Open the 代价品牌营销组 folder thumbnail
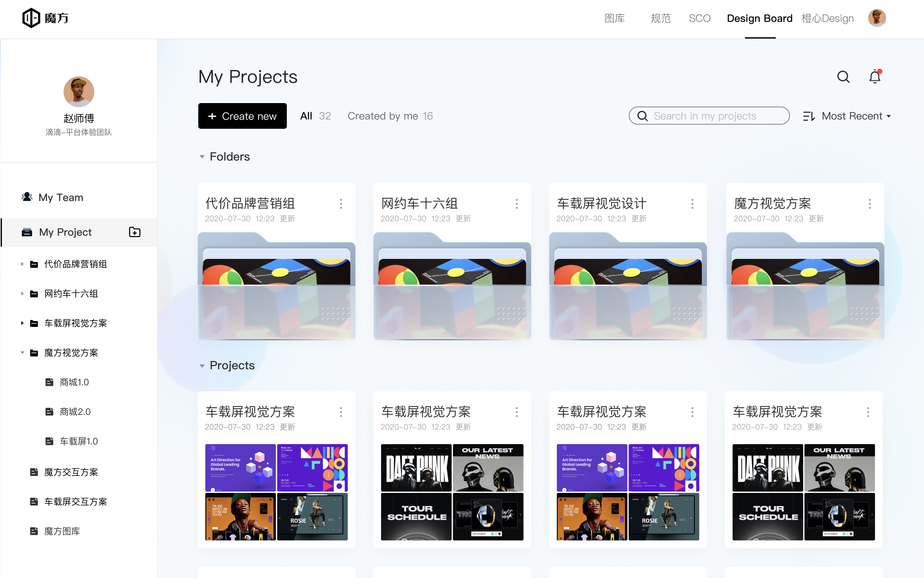 point(277,286)
